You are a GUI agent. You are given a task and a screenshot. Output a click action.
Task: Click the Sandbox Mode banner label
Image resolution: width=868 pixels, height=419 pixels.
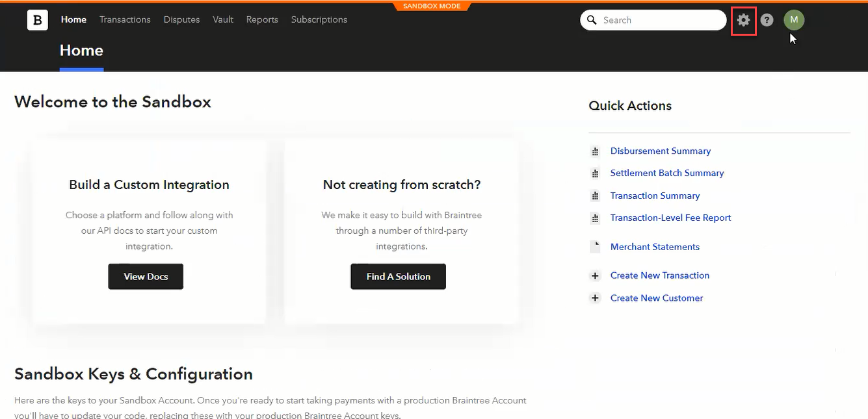[432, 6]
